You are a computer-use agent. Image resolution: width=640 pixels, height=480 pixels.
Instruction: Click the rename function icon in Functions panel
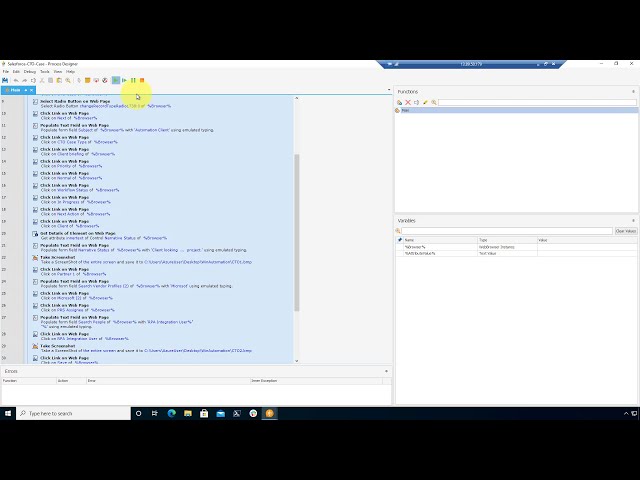[x=416, y=102]
